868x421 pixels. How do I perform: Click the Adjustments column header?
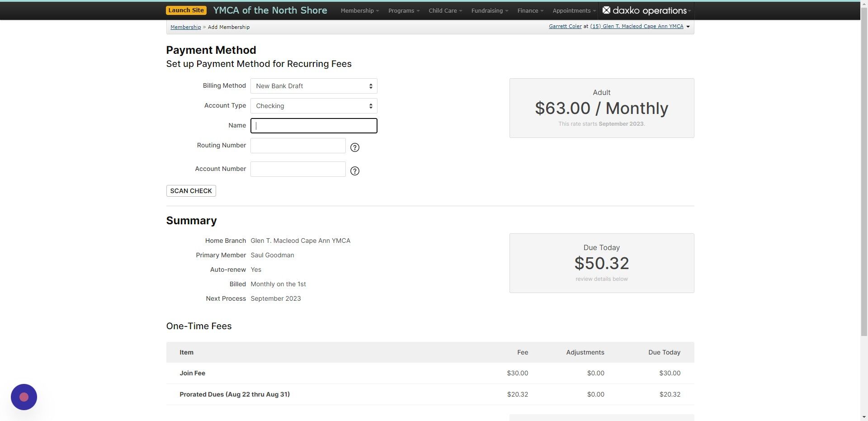585,352
